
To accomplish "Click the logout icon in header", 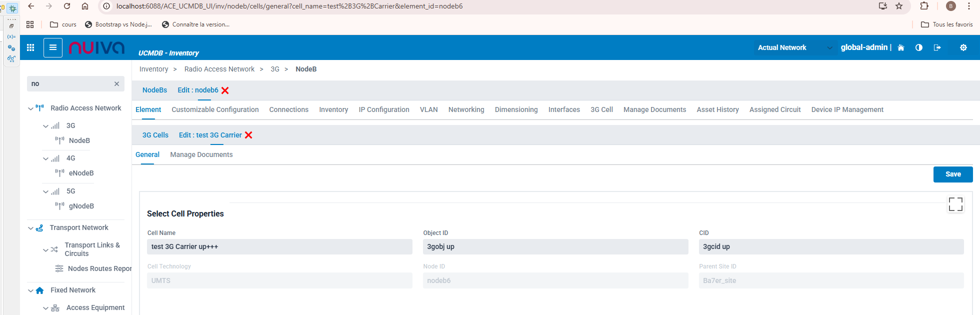I will [937, 47].
